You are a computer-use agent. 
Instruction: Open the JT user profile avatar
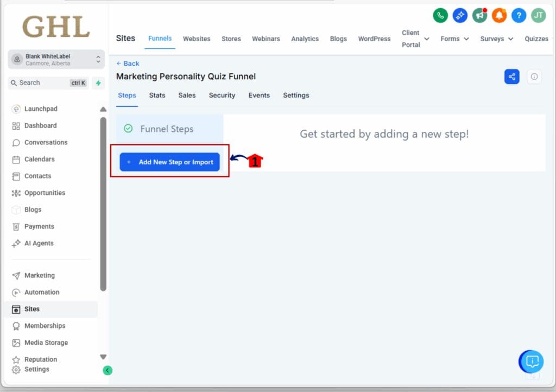coord(538,15)
